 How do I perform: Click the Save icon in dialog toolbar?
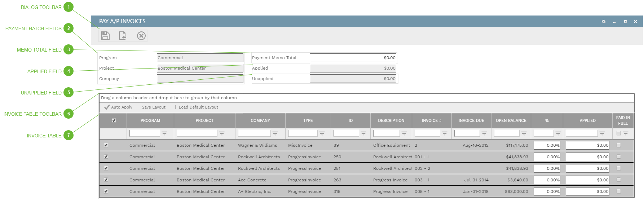pos(105,36)
